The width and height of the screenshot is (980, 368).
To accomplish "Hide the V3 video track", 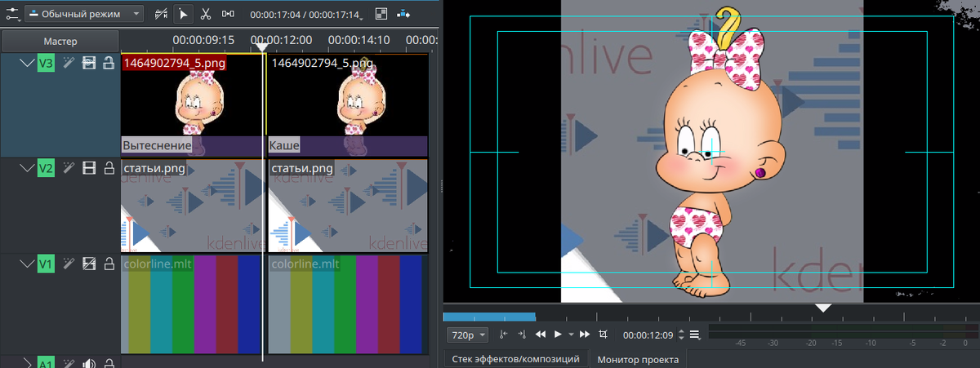I will pyautogui.click(x=89, y=63).
